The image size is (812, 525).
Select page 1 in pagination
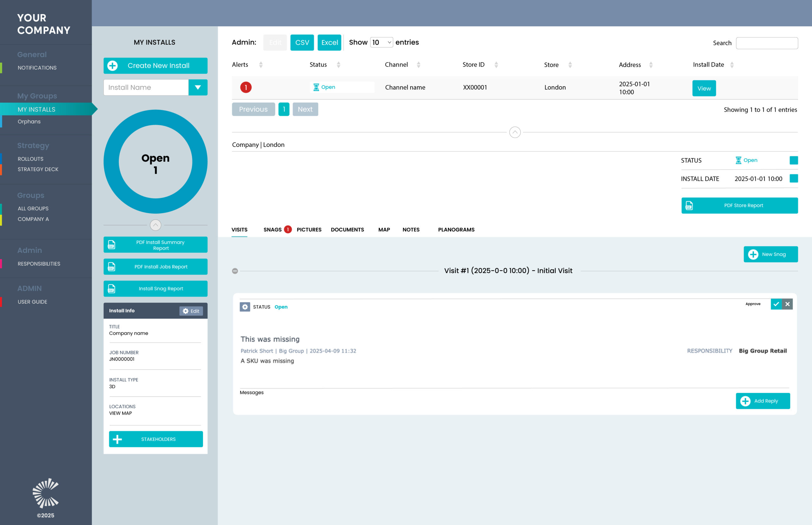tap(284, 109)
